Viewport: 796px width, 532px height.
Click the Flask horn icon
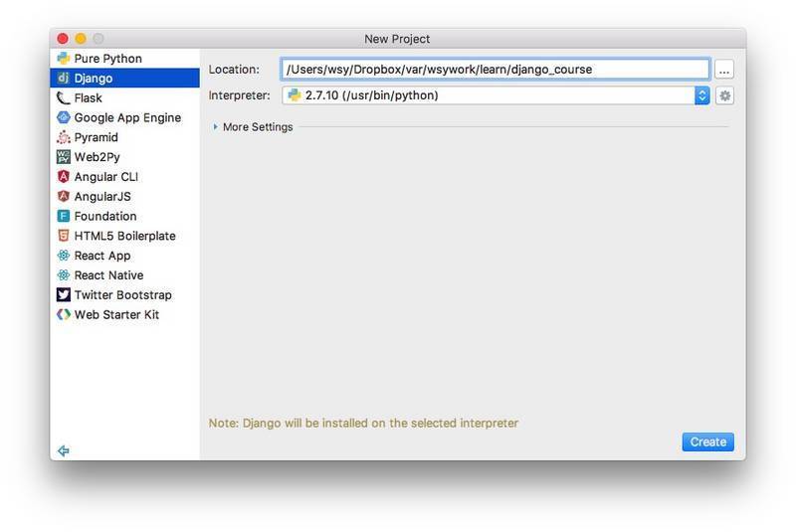[63, 97]
